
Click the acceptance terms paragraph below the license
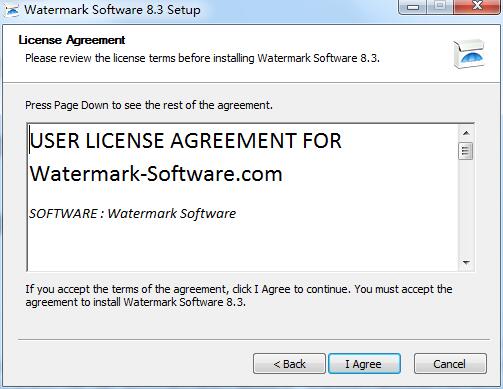(x=239, y=296)
